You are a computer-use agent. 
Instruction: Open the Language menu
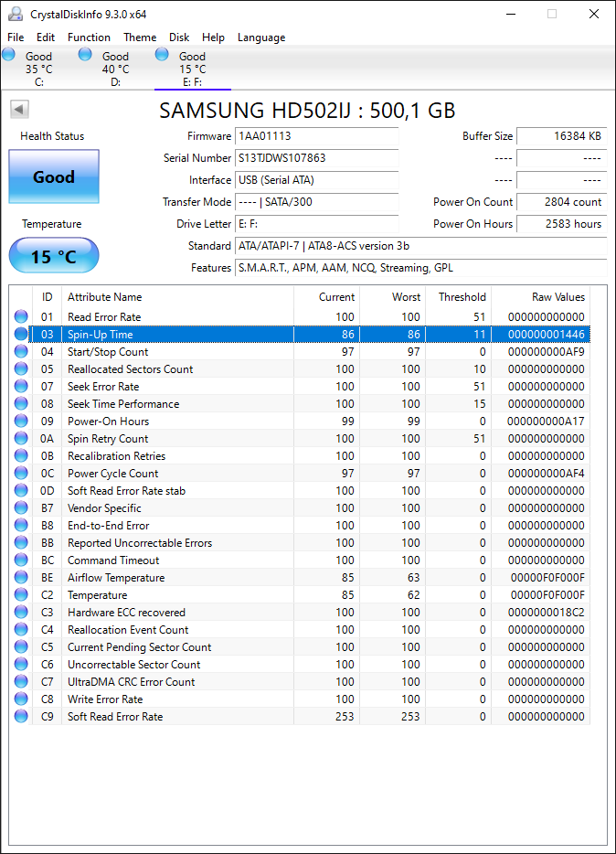click(261, 37)
